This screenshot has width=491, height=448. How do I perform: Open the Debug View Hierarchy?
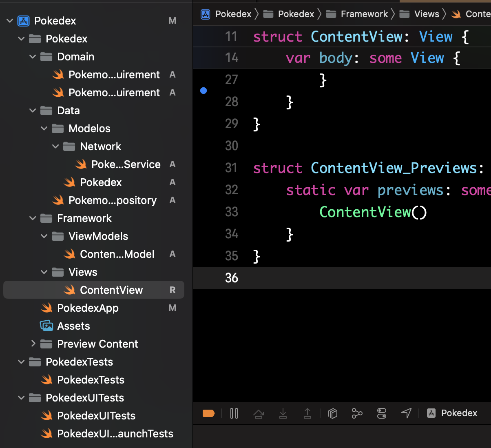click(333, 414)
